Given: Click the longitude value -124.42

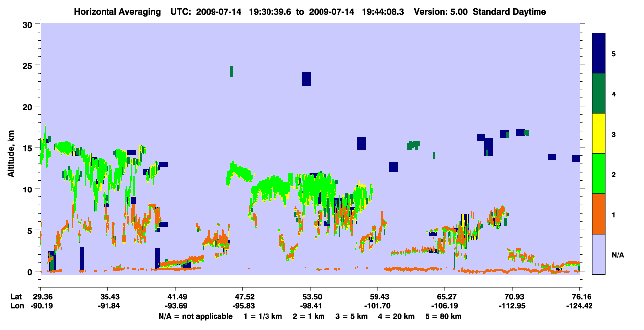Looking at the screenshot, I should [580, 306].
